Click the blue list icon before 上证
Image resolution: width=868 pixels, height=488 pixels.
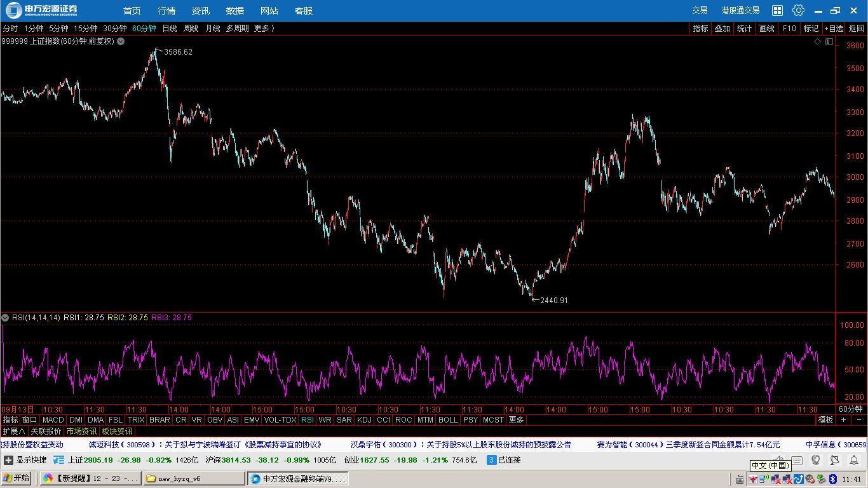click(59, 460)
